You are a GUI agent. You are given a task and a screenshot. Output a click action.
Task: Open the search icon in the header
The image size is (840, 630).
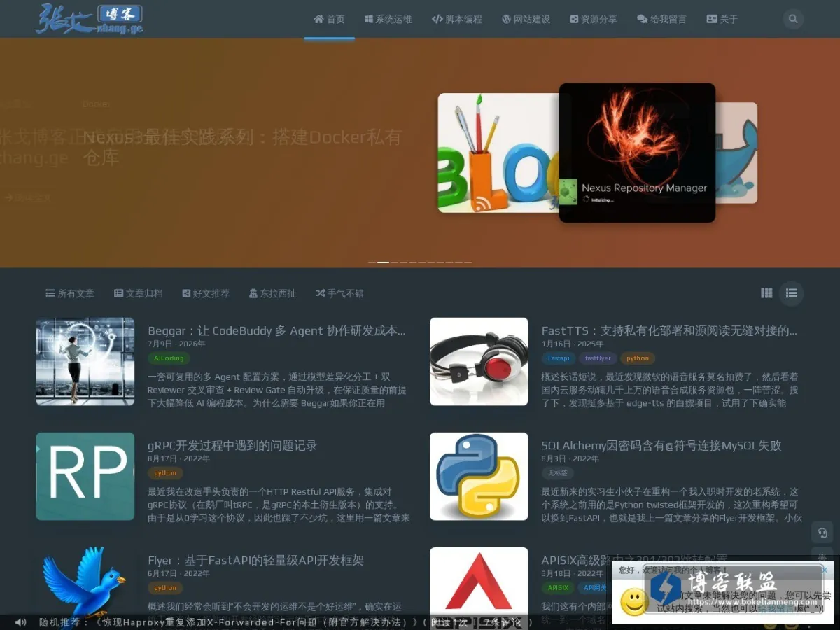(793, 20)
